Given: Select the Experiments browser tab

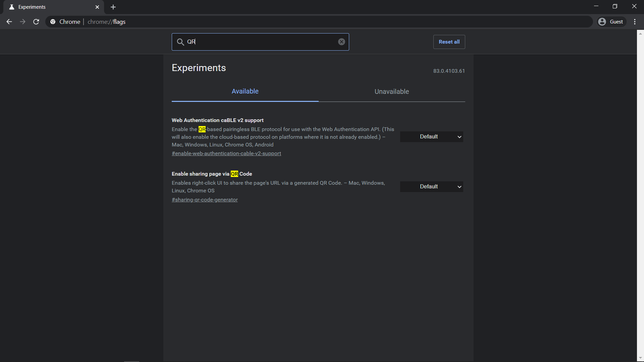Looking at the screenshot, I should click(x=54, y=7).
